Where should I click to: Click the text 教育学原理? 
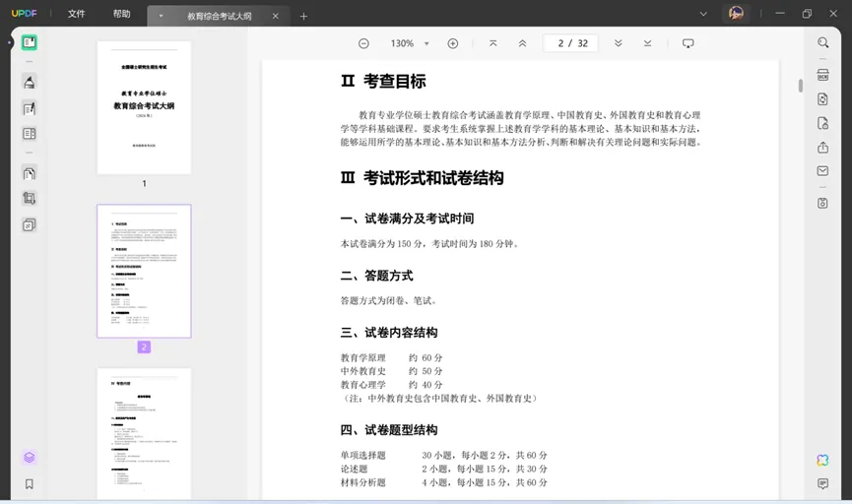point(363,358)
